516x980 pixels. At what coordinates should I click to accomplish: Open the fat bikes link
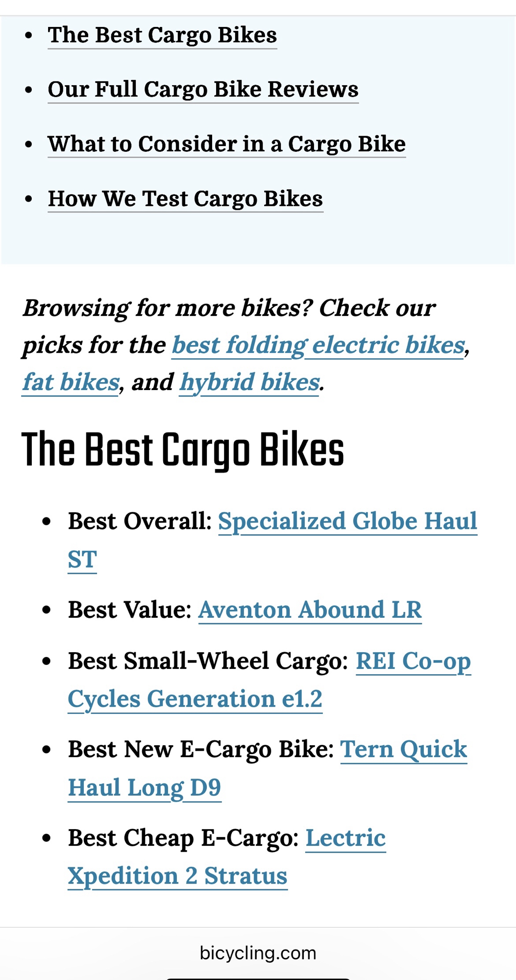click(x=71, y=382)
